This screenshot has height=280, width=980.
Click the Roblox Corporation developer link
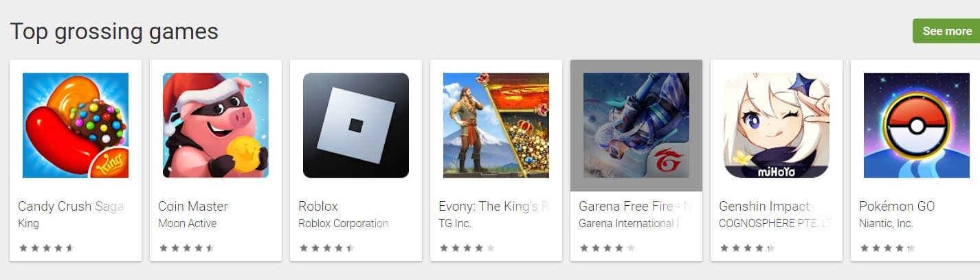(344, 223)
